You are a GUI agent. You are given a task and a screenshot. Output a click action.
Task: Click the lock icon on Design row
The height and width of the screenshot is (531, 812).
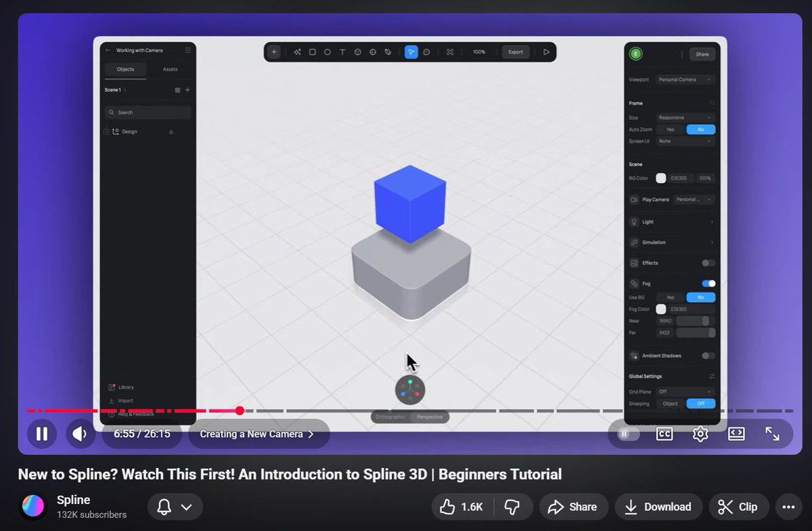pyautogui.click(x=171, y=131)
